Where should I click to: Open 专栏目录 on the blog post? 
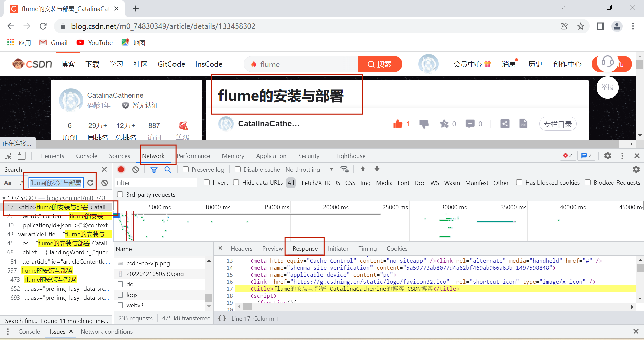[557, 124]
